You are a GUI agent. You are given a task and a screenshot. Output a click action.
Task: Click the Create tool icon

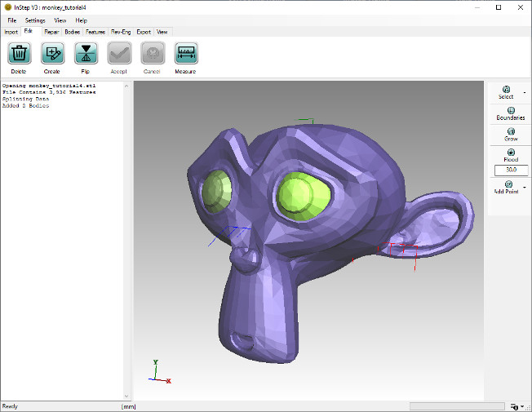52,54
